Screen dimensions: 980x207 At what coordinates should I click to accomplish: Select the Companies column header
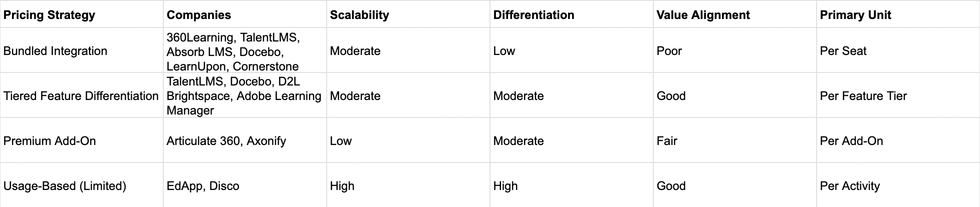click(x=245, y=14)
